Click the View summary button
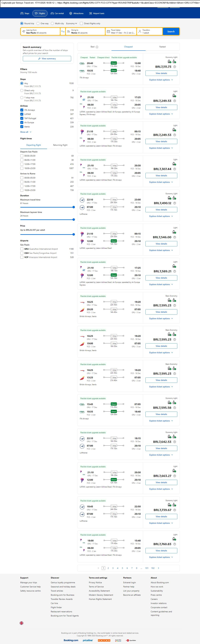The height and width of the screenshot is (644, 200). tap(47, 59)
